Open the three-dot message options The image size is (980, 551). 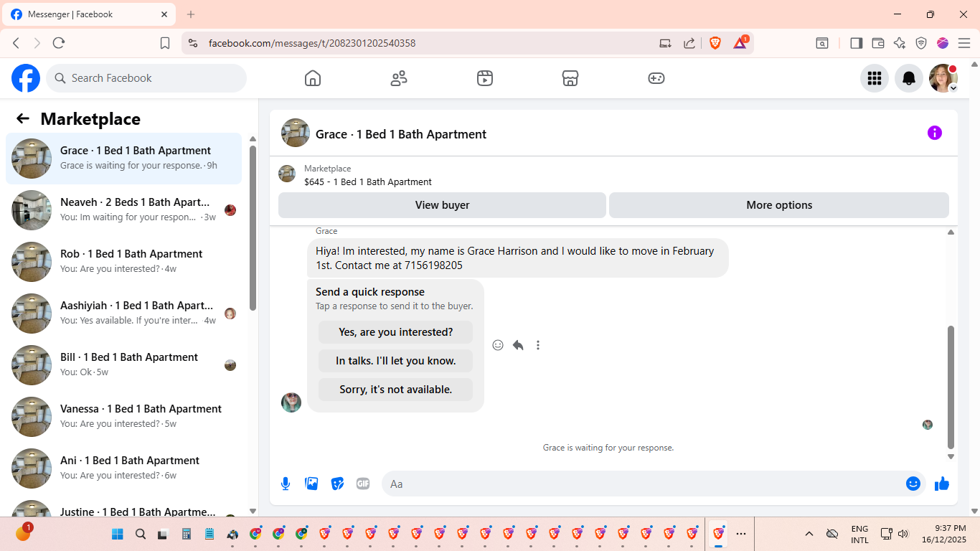coord(538,345)
